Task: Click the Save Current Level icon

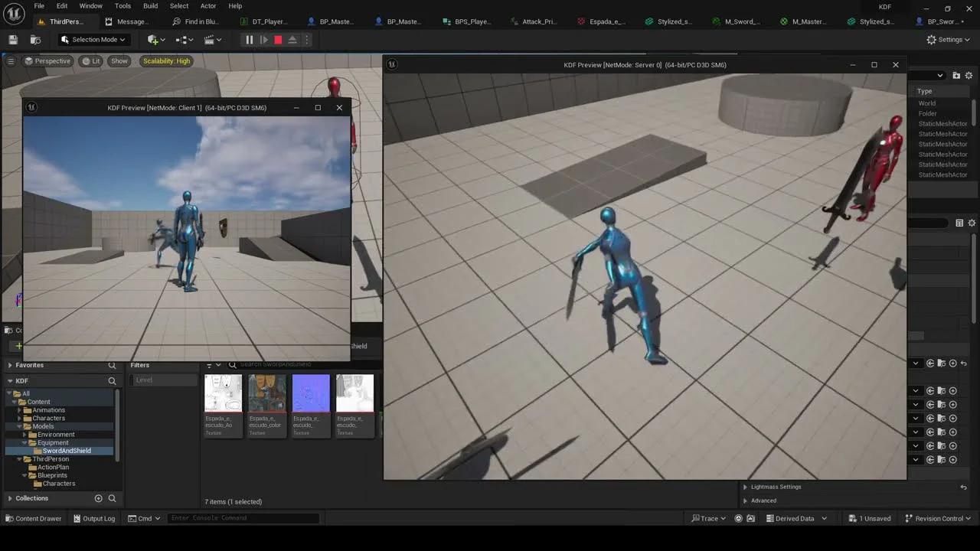Action: 12,39
